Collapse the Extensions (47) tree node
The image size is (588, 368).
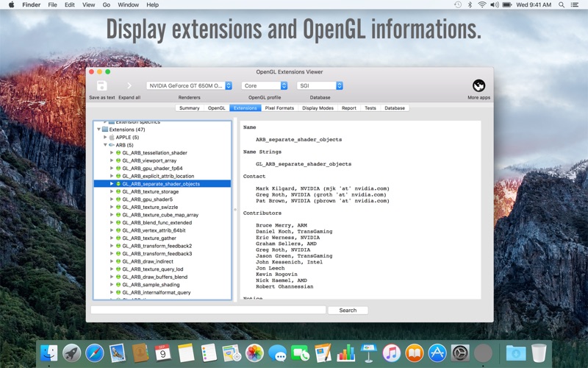(99, 130)
